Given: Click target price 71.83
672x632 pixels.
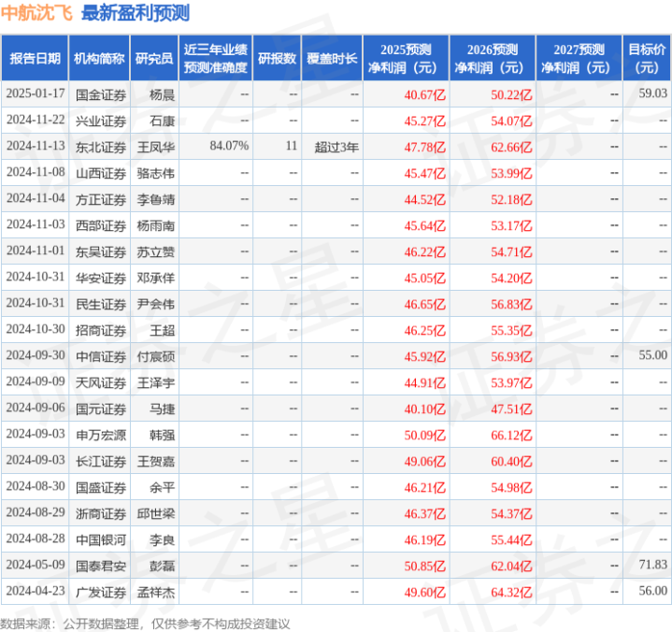Looking at the screenshot, I should click(652, 565).
